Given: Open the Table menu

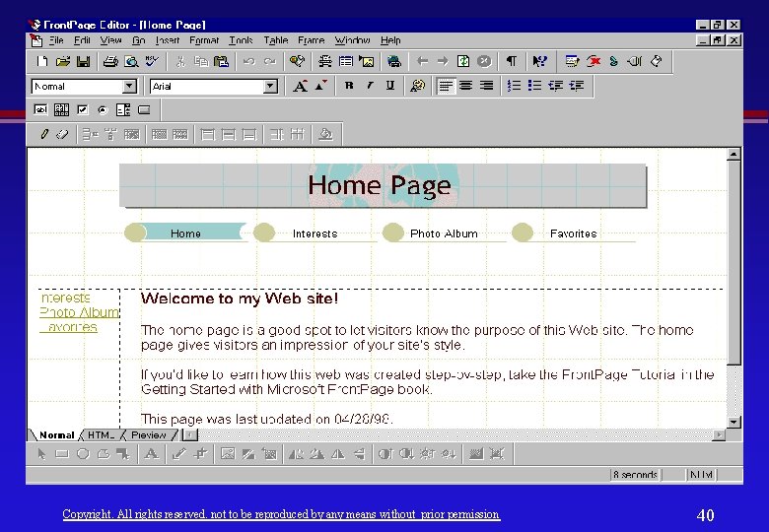Looking at the screenshot, I should click(x=276, y=40).
